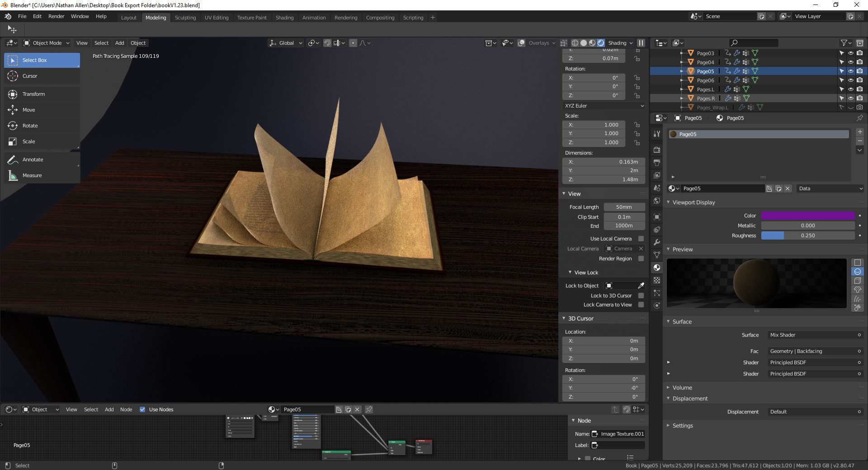Open the Modifiers wrench properties tab

click(x=657, y=242)
